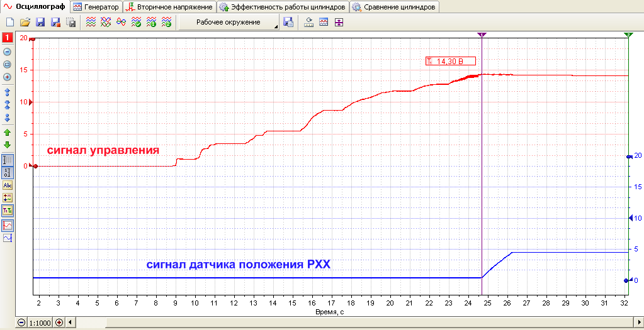Viewport: 644px width, 330px height.
Task: Toggle the blue graph view button
Action: point(8,238)
